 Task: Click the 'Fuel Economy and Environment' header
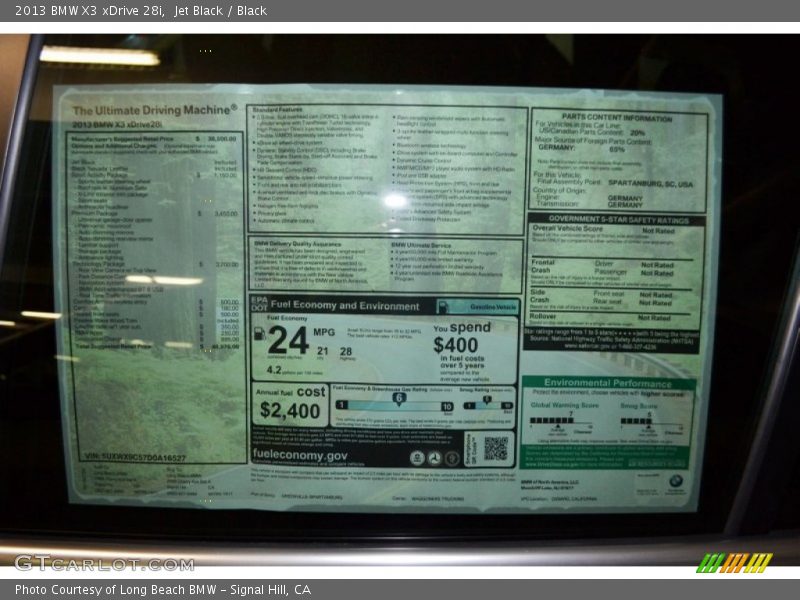click(x=345, y=306)
